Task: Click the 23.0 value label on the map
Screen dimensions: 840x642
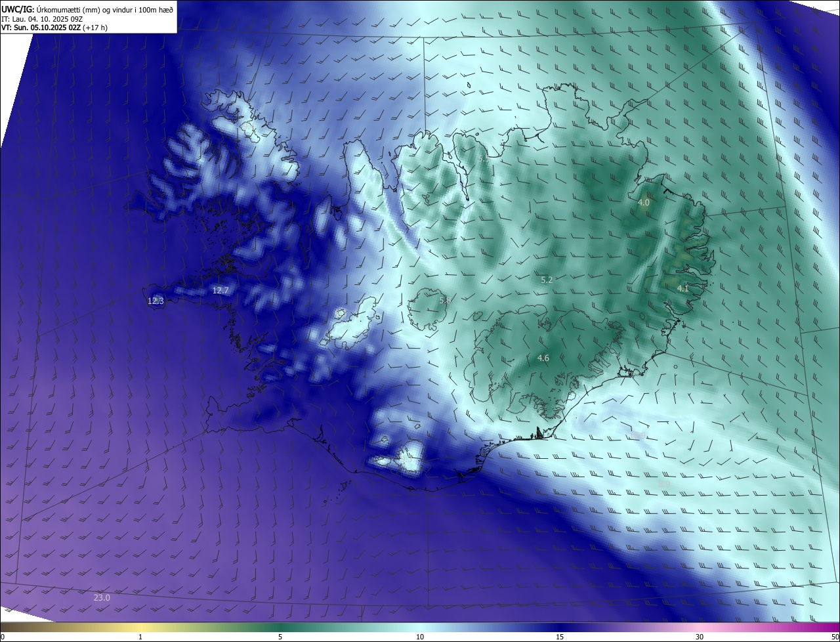Action: coord(102,597)
